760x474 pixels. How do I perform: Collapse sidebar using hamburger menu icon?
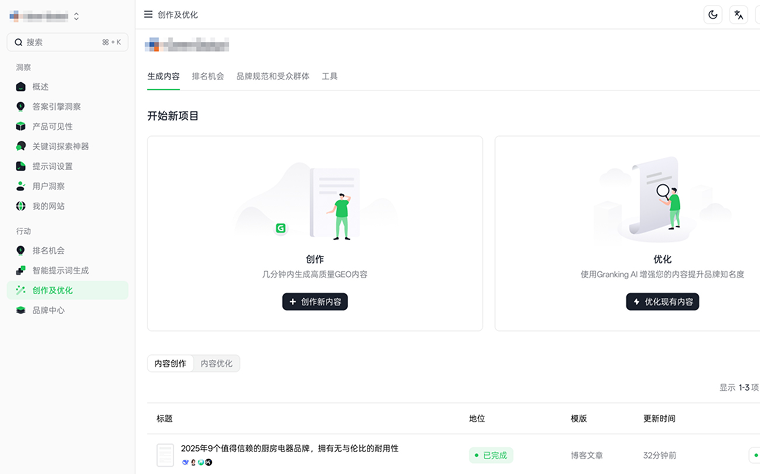coord(148,14)
